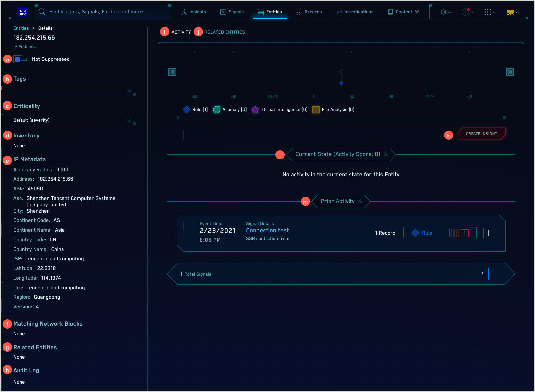This screenshot has height=392, width=535.
Task: Switch to the Related Entities tab
Action: pyautogui.click(x=224, y=32)
